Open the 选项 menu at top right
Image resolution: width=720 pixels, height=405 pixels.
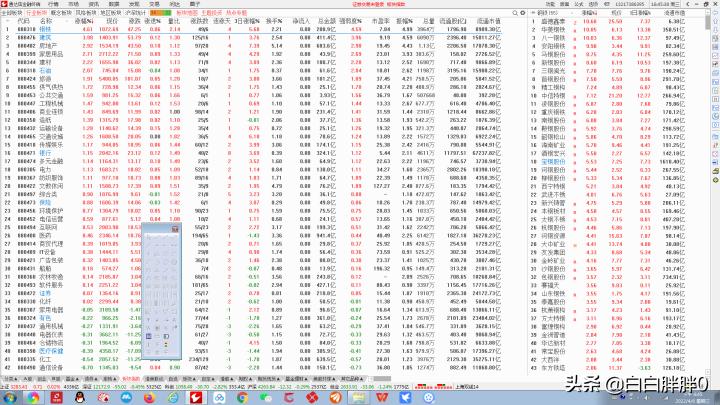[593, 4]
